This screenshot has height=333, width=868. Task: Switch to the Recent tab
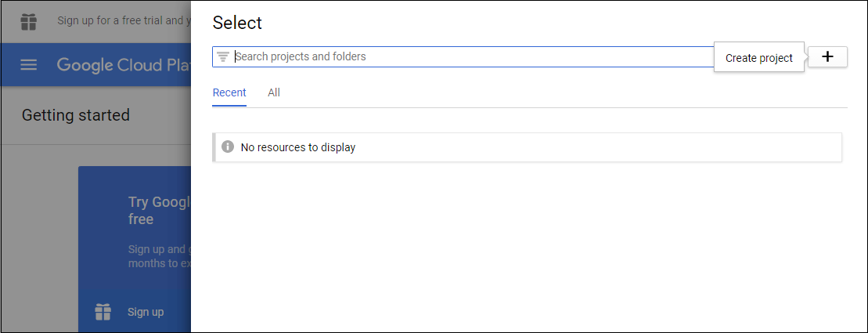[229, 92]
